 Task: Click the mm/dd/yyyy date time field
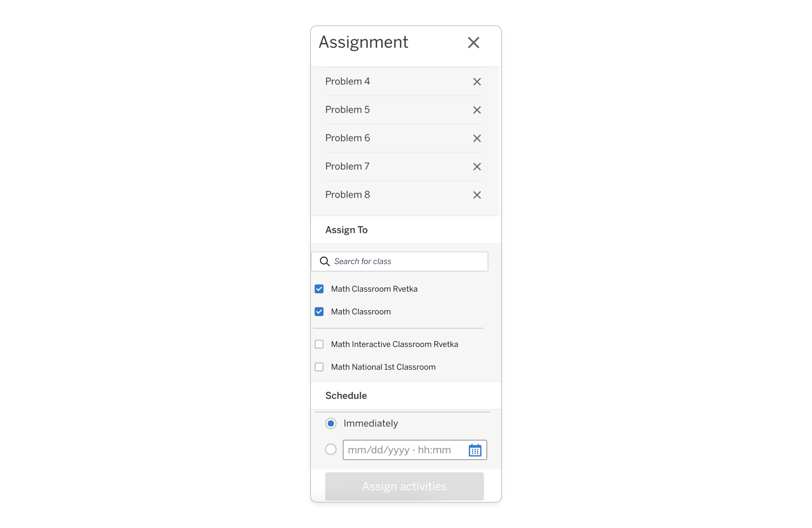(x=415, y=450)
